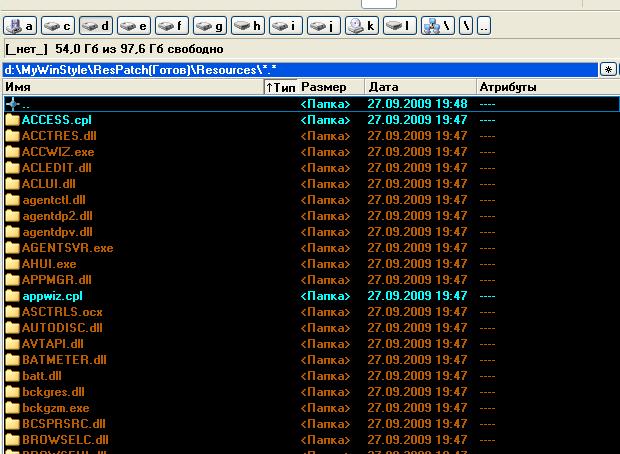Select ACLEDIT.dll folder icon
Screen dimensions: 620x454
coord(13,168)
